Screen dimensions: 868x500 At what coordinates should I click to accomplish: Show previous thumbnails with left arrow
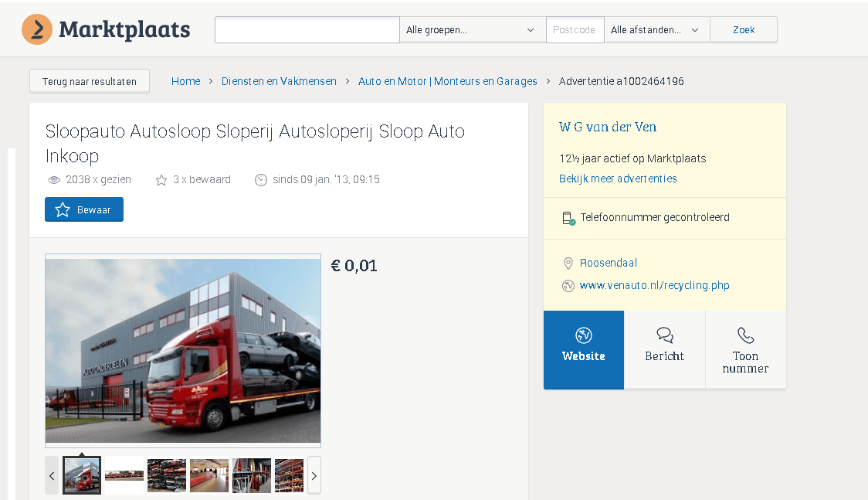tap(52, 475)
